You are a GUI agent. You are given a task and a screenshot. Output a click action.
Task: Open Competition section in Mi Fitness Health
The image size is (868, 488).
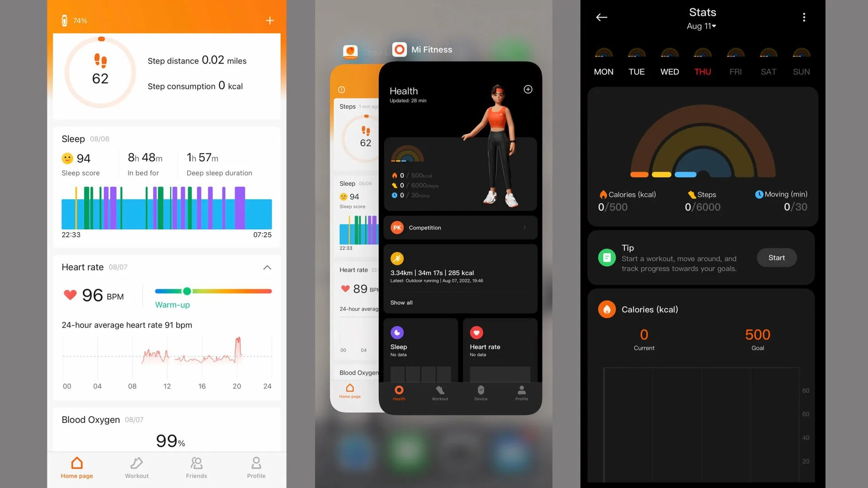coord(459,227)
